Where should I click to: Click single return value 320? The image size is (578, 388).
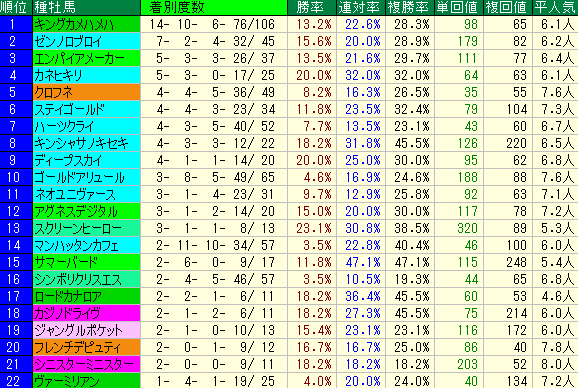pyautogui.click(x=459, y=228)
